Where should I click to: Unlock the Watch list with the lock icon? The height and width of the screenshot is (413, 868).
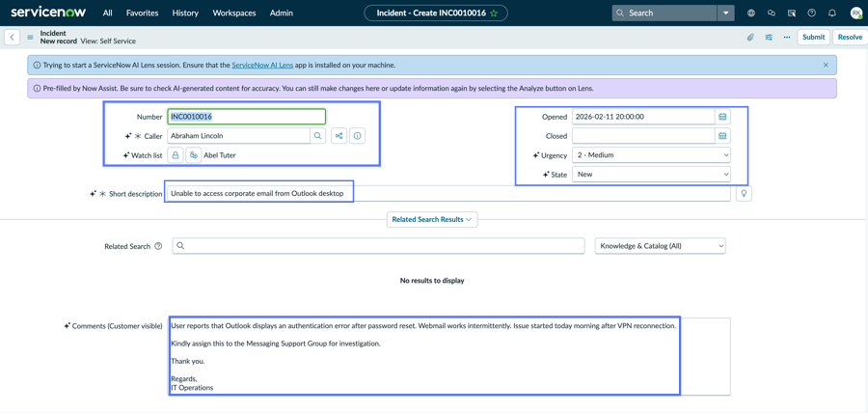[x=175, y=155]
